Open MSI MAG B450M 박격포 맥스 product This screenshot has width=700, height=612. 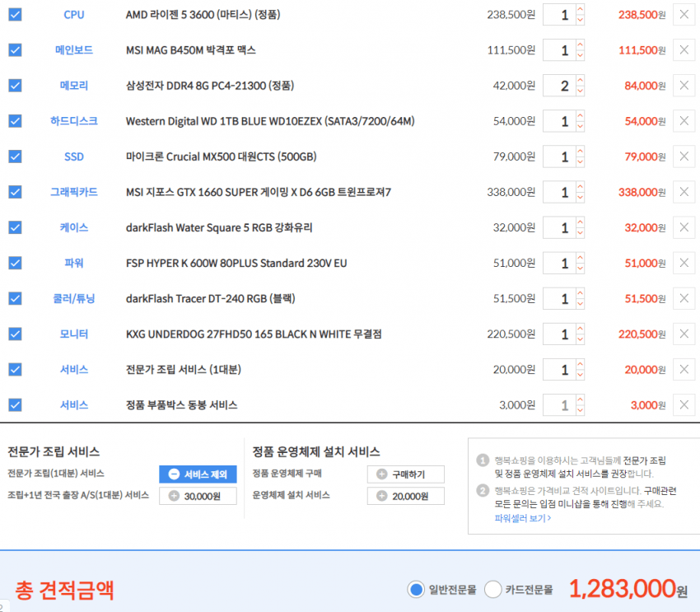pyautogui.click(x=190, y=50)
